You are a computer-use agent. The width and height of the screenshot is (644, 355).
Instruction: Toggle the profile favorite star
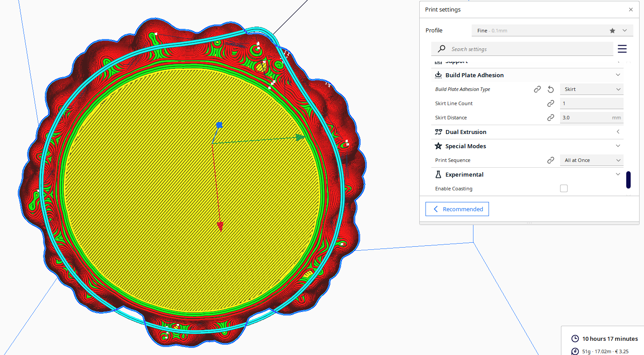(x=613, y=30)
